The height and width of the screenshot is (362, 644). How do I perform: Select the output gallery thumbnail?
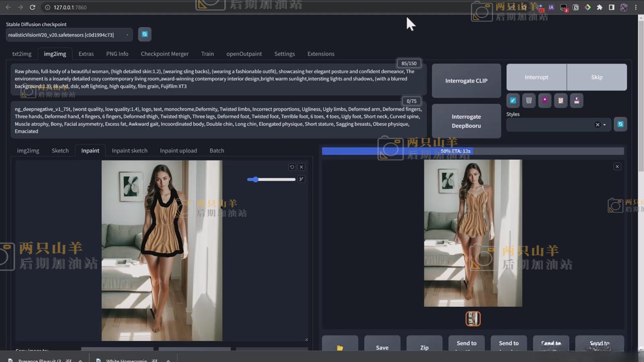(x=473, y=318)
